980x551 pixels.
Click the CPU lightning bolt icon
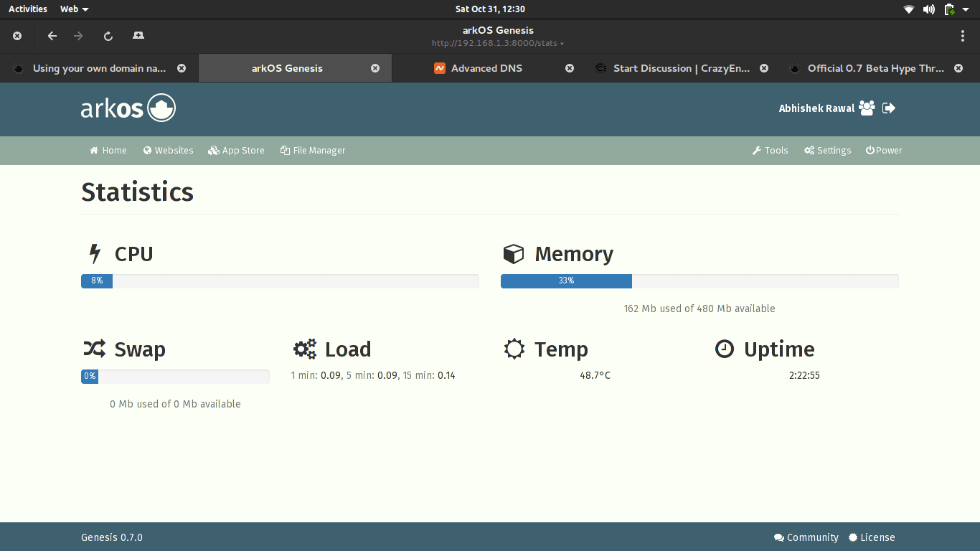pyautogui.click(x=94, y=254)
